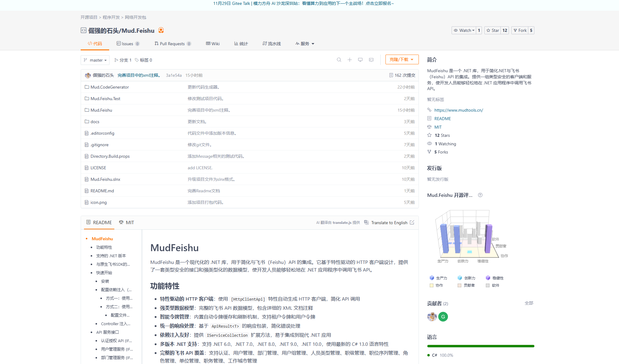Click Translate to English
The width and height of the screenshot is (619, 364).
click(389, 223)
